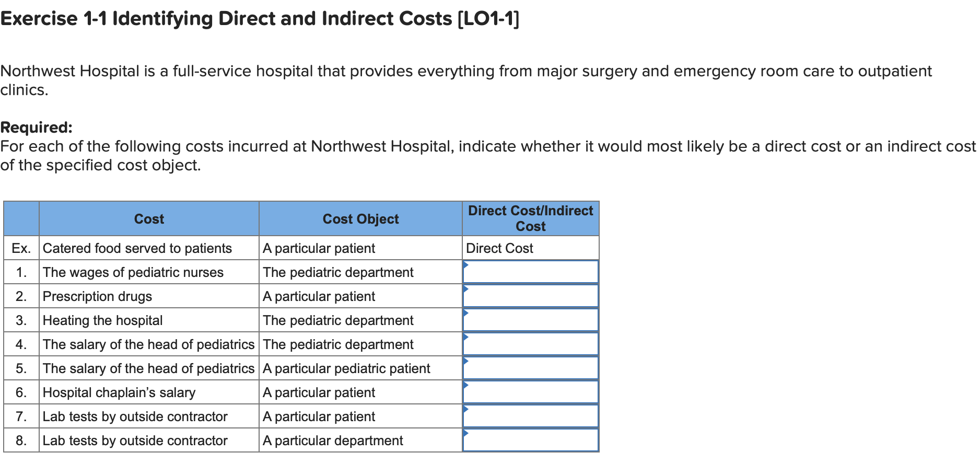This screenshot has height=464, width=980.
Task: Open the dropdown for pediatric patient salary row
Action: pos(530,368)
